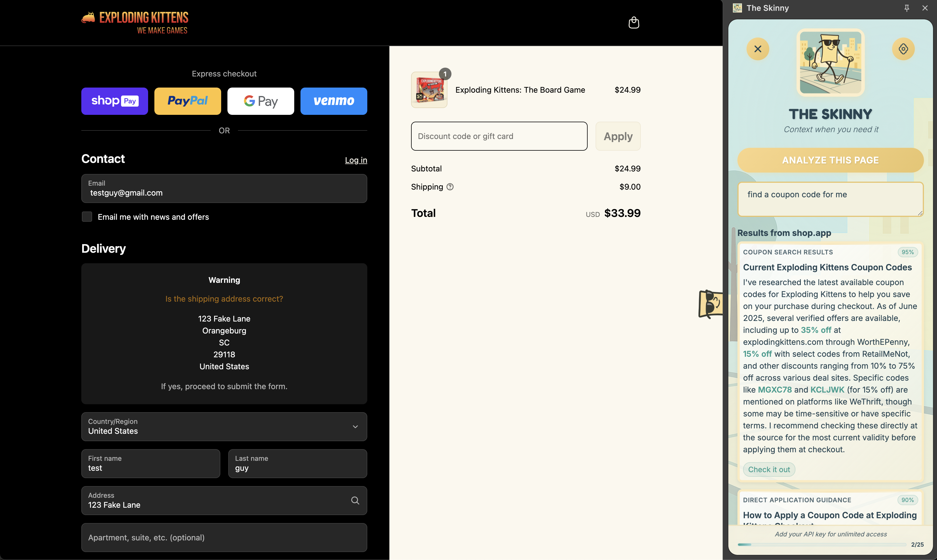The width and height of the screenshot is (937, 560).
Task: Click the address search magnifier icon
Action: (x=355, y=500)
